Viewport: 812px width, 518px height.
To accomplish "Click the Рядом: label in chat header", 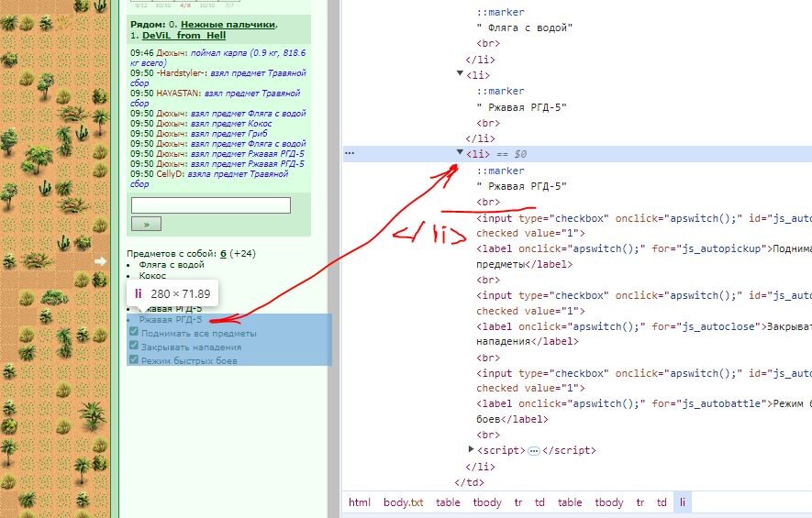I will [148, 25].
